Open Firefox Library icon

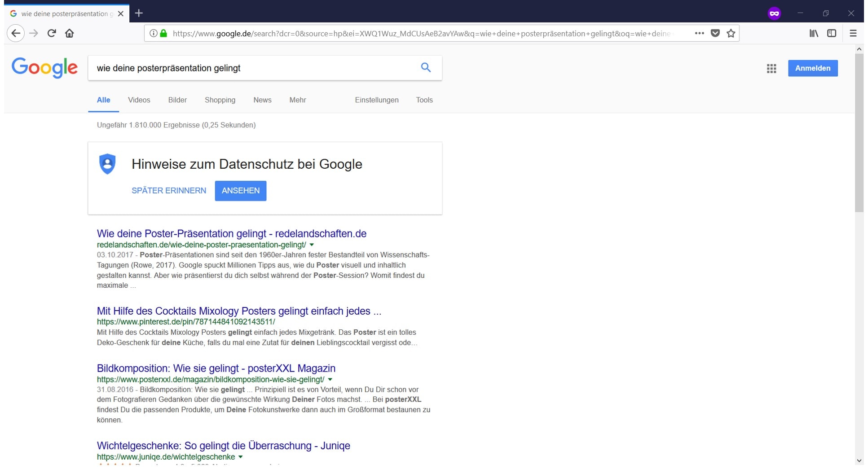813,33
